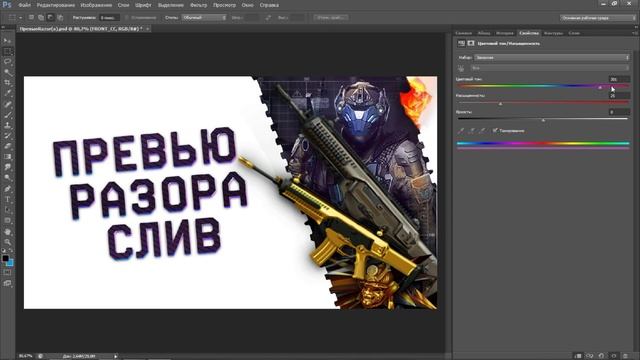This screenshot has width=640, height=360.
Task: Select the Path Selection tool
Action: tap(7, 210)
